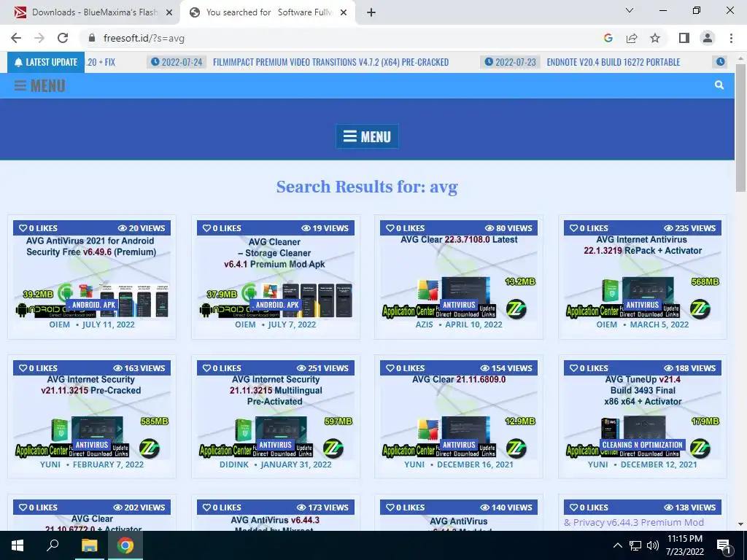Open File Explorer from the taskbar
The height and width of the screenshot is (560, 747).
point(89,545)
